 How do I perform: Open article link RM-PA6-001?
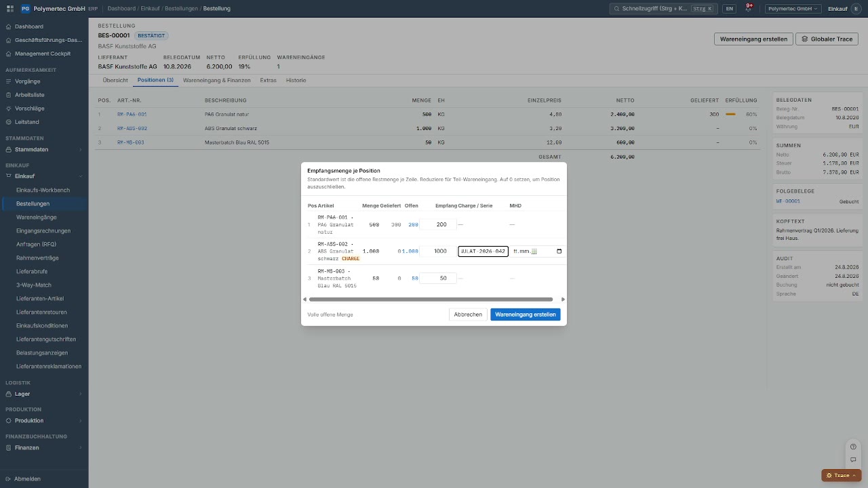132,115
